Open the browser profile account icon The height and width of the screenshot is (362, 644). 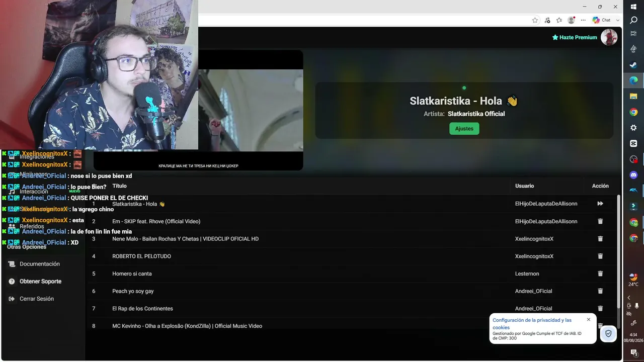coord(571,20)
